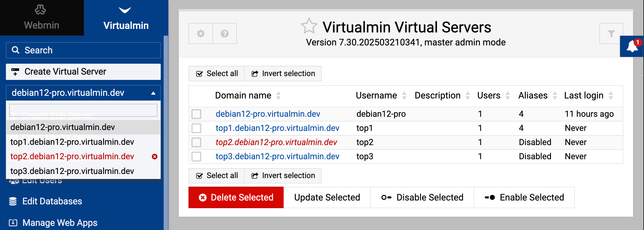Screen dimensions: 644x230
Task: Click the Create Virtual Server icon
Action: click(x=15, y=72)
